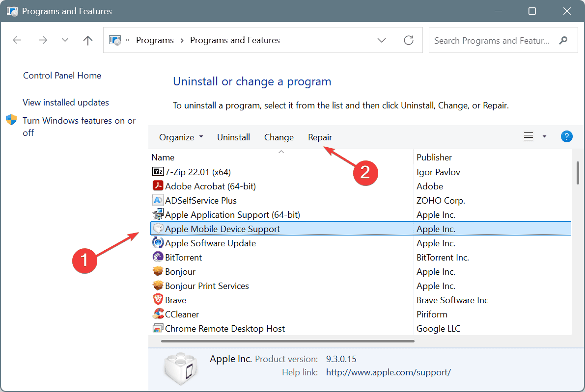Click Change in the toolbar
This screenshot has height=392, width=585.
point(279,137)
